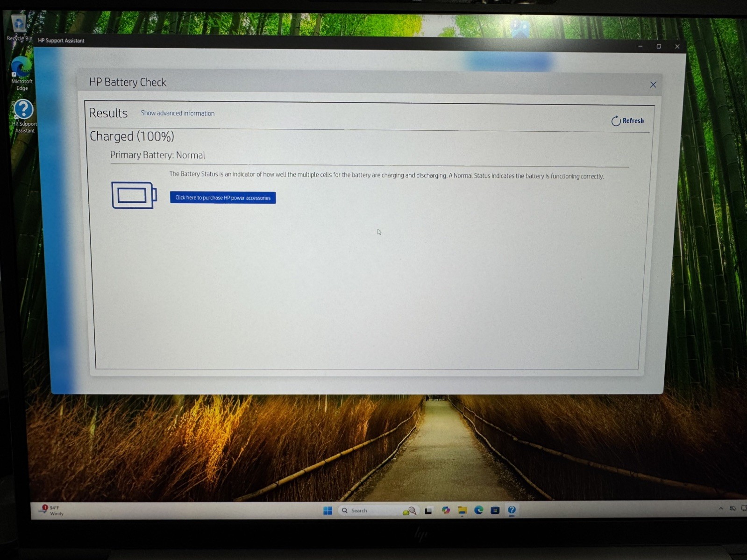This screenshot has width=747, height=560.
Task: Open the weather widget showing 94°F Windy
Action: point(52,510)
